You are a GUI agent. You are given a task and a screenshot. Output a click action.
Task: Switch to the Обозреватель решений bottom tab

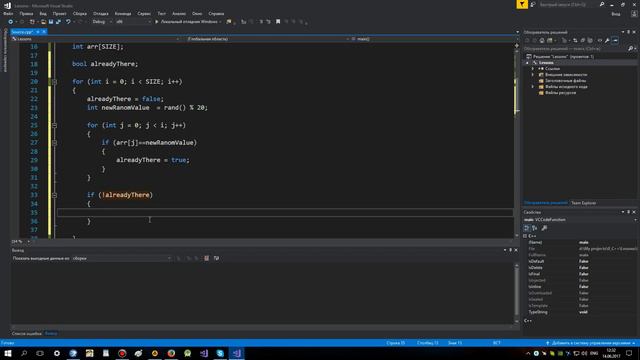[545, 203]
